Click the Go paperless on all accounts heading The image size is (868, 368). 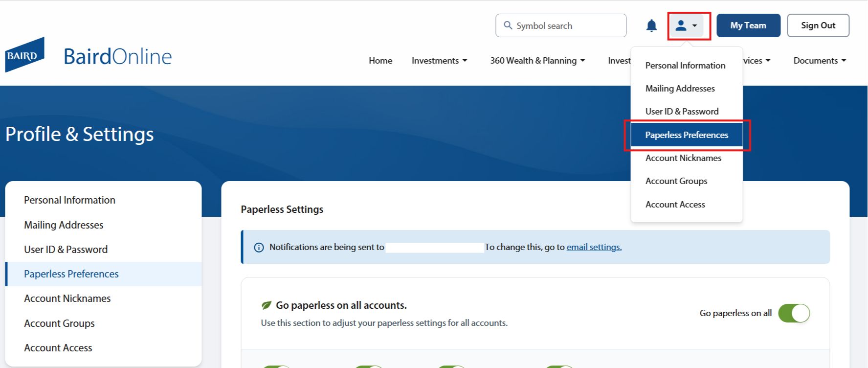pyautogui.click(x=341, y=305)
